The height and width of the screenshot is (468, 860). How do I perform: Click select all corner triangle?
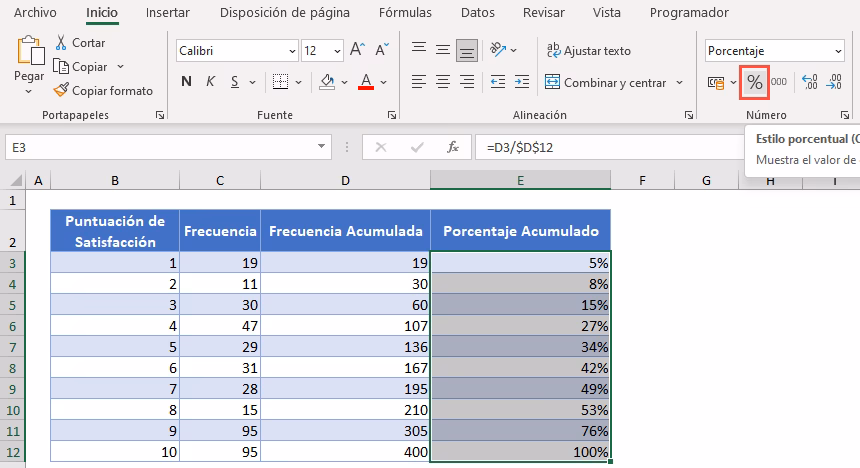tap(16, 180)
